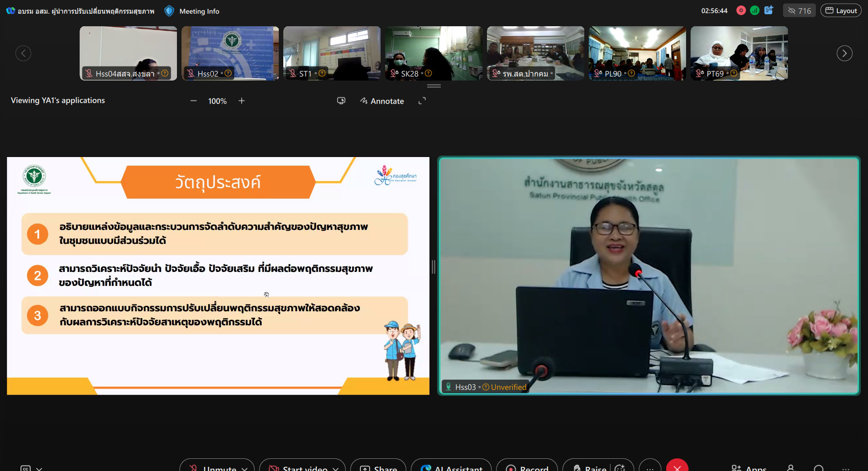Open the video options arrow beside Start video
This screenshot has height=471, width=868.
tap(336, 469)
